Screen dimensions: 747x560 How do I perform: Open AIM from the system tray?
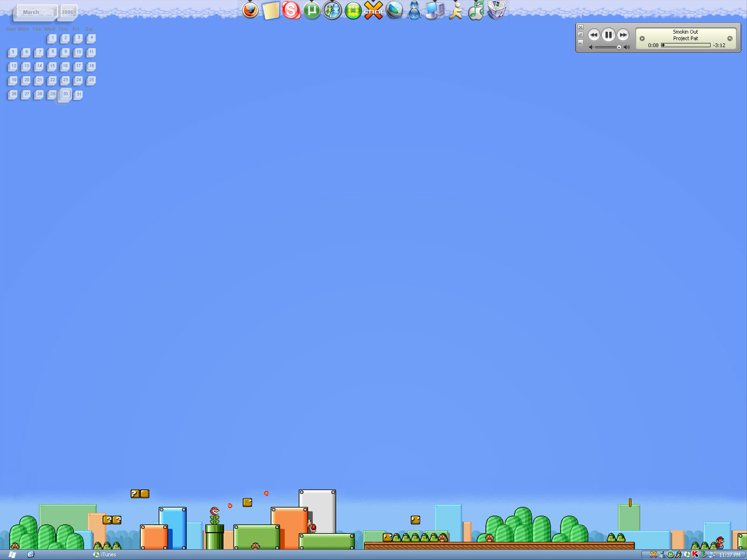click(678, 555)
